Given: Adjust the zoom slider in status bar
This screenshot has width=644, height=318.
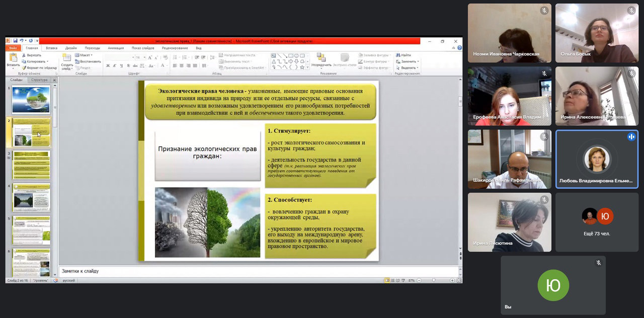Looking at the screenshot, I should click(x=434, y=280).
